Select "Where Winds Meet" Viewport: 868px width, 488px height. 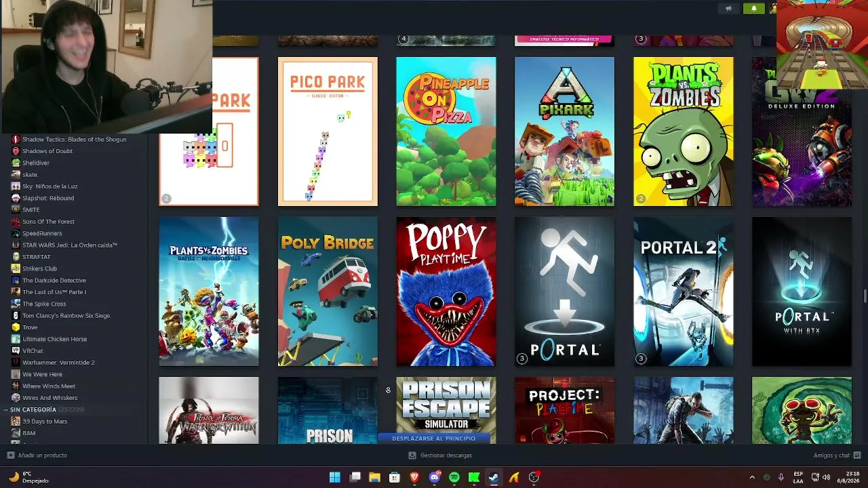click(49, 386)
